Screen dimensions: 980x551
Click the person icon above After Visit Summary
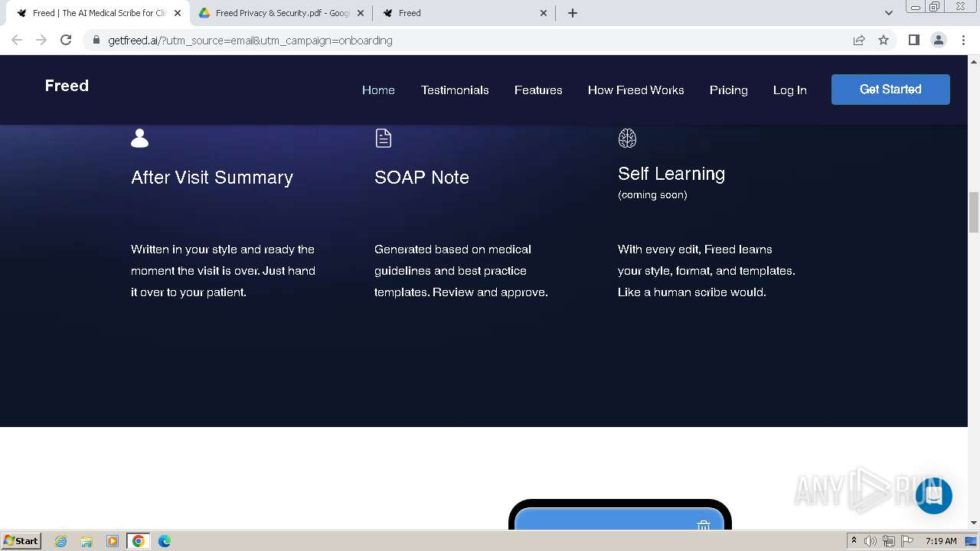tap(139, 138)
